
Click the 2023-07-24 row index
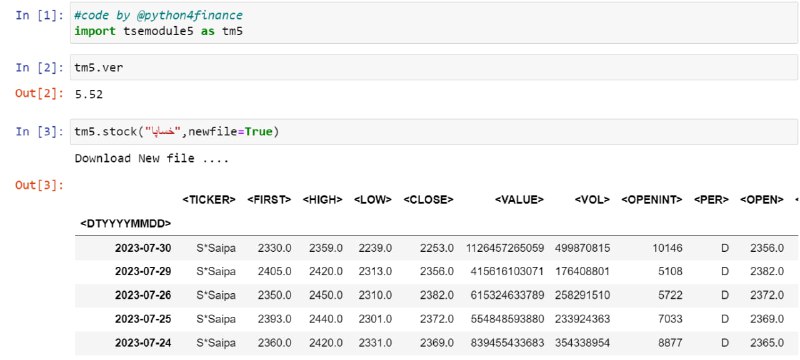[143, 343]
